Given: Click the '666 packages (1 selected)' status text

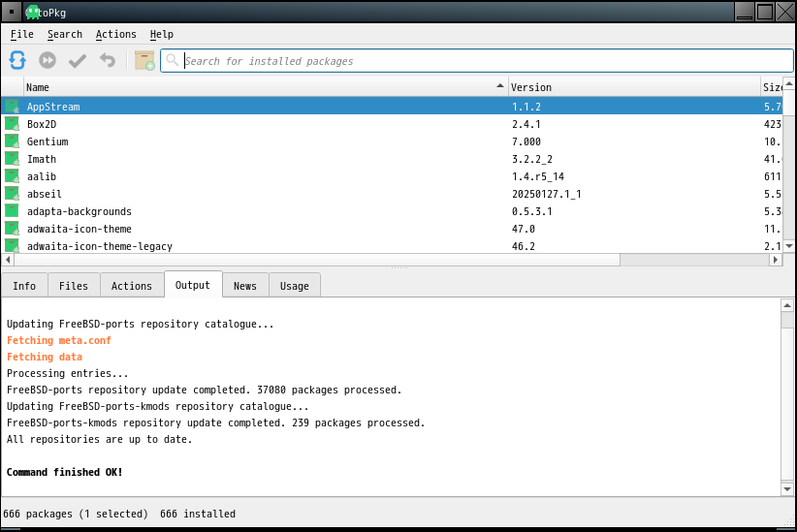Looking at the screenshot, I should (76, 514).
